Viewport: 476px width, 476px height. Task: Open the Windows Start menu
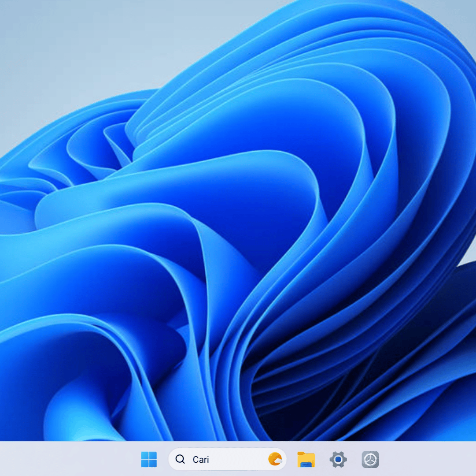[149, 459]
